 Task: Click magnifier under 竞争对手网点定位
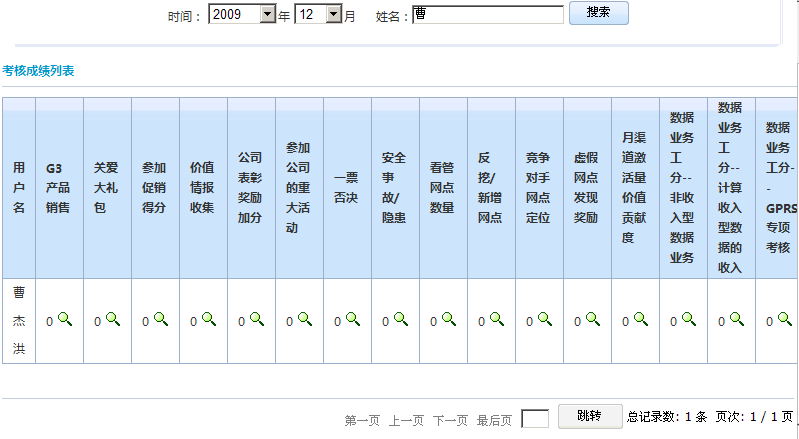[x=545, y=319]
